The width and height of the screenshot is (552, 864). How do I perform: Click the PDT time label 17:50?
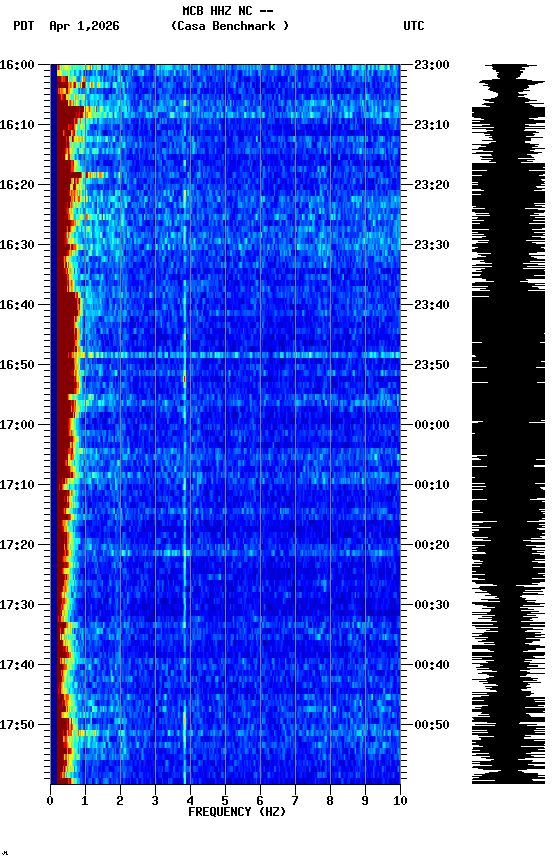(17, 725)
